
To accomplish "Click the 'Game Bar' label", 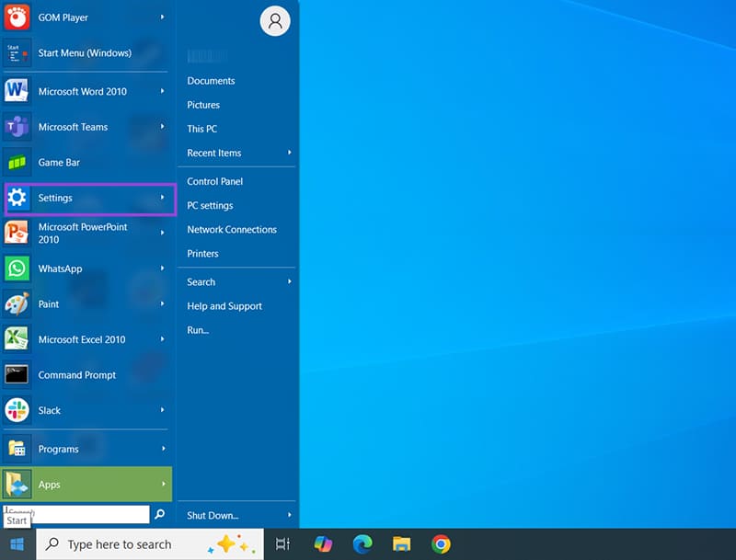I will click(x=59, y=162).
